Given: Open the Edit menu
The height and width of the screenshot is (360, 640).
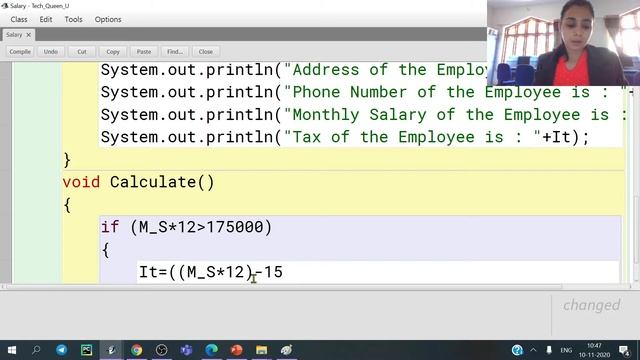Looking at the screenshot, I should pyautogui.click(x=46, y=20).
